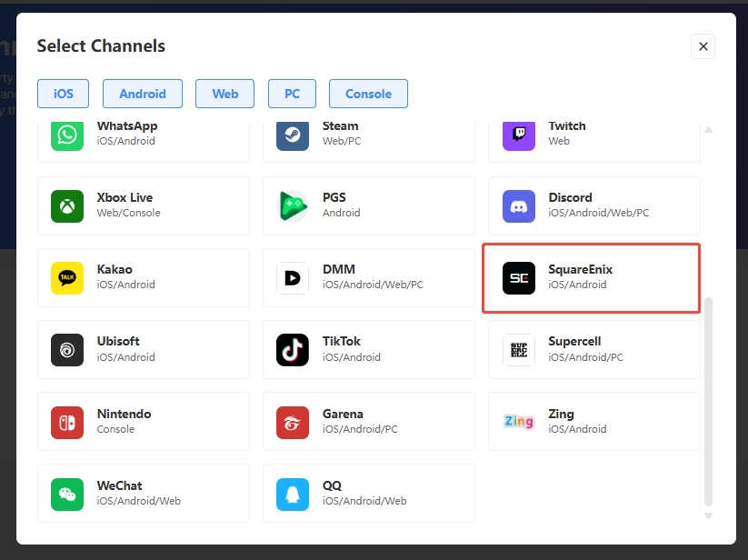Select the Discord logo icon
The image size is (748, 560).
(x=518, y=205)
